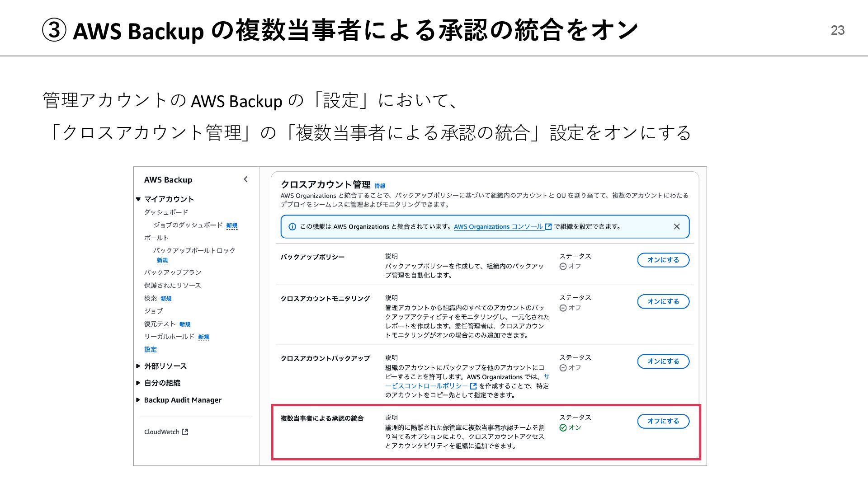Dismiss the AWS Organizations info banner

point(677,226)
